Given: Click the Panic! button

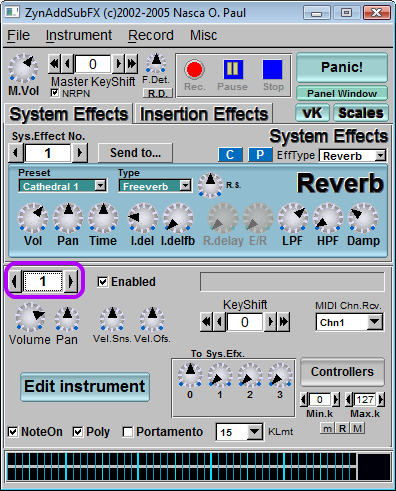Looking at the screenshot, I should click(342, 67).
